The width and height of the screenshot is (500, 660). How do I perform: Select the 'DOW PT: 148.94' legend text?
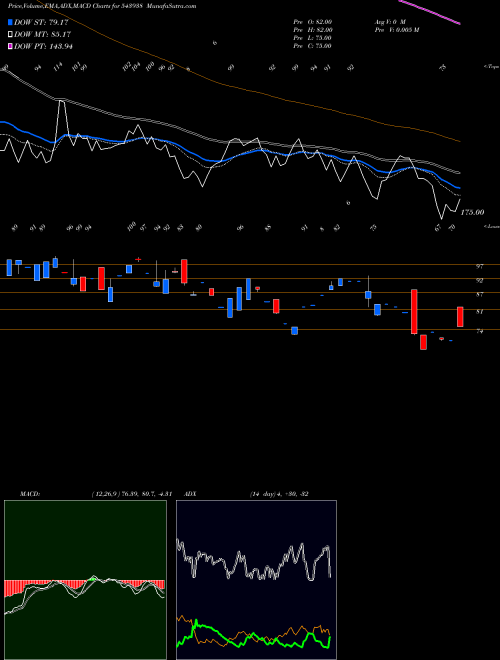point(43,46)
